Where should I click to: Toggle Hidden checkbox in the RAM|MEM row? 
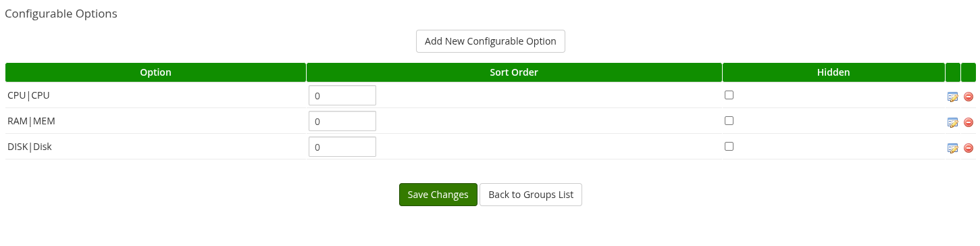[x=729, y=121]
